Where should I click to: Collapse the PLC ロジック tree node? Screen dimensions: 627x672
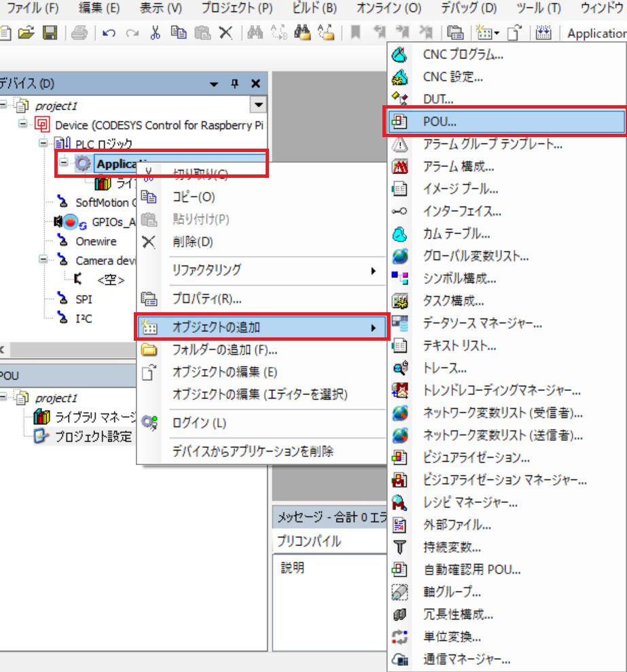[x=44, y=144]
